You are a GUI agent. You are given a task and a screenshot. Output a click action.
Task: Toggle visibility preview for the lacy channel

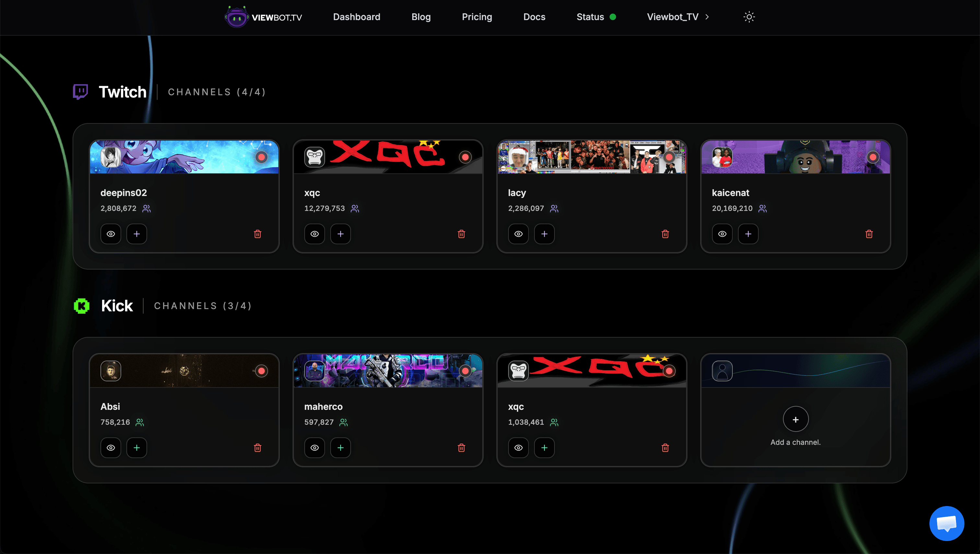(518, 234)
